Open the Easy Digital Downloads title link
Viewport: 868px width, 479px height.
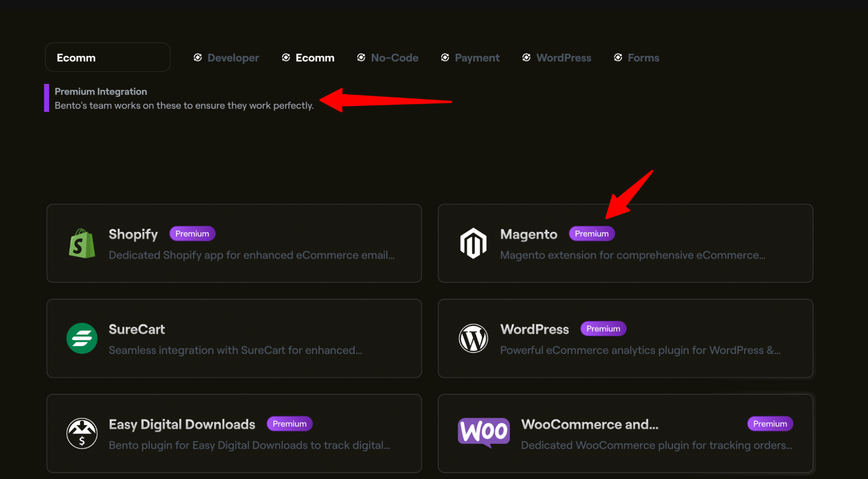click(182, 424)
